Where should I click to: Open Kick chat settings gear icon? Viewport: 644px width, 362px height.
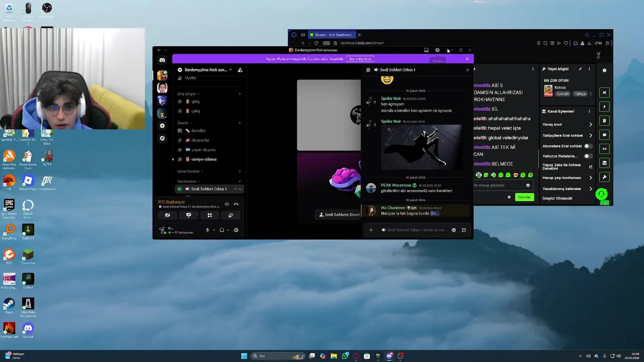point(509,197)
